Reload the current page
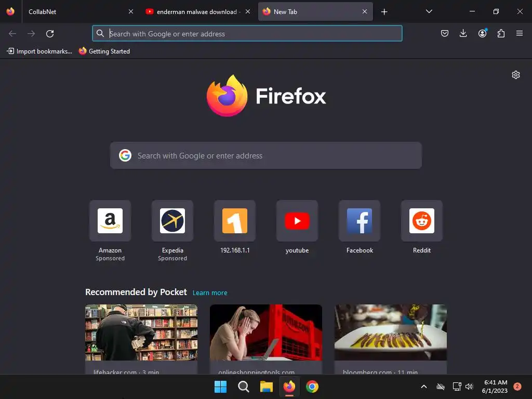532x399 pixels. pos(50,33)
